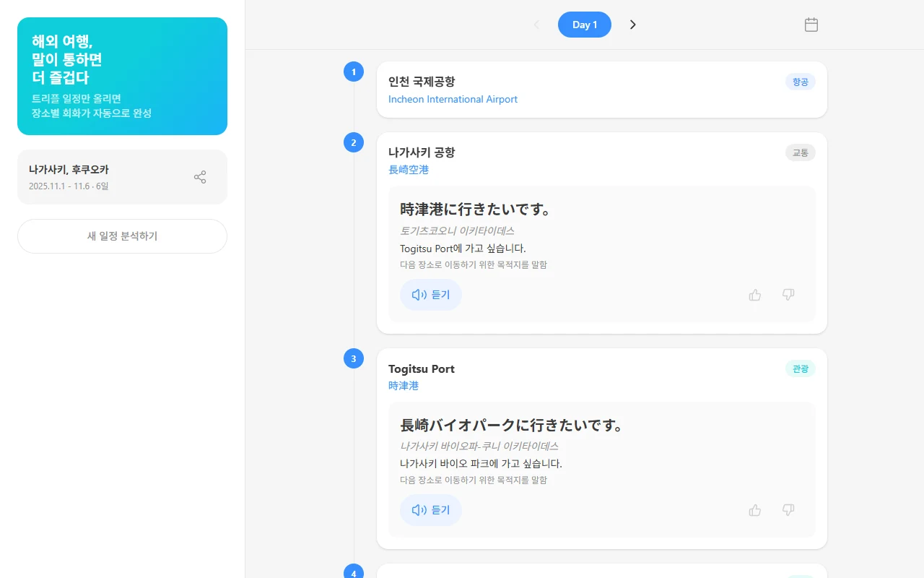
Task: Select the Day 1 pill
Action: click(x=585, y=25)
